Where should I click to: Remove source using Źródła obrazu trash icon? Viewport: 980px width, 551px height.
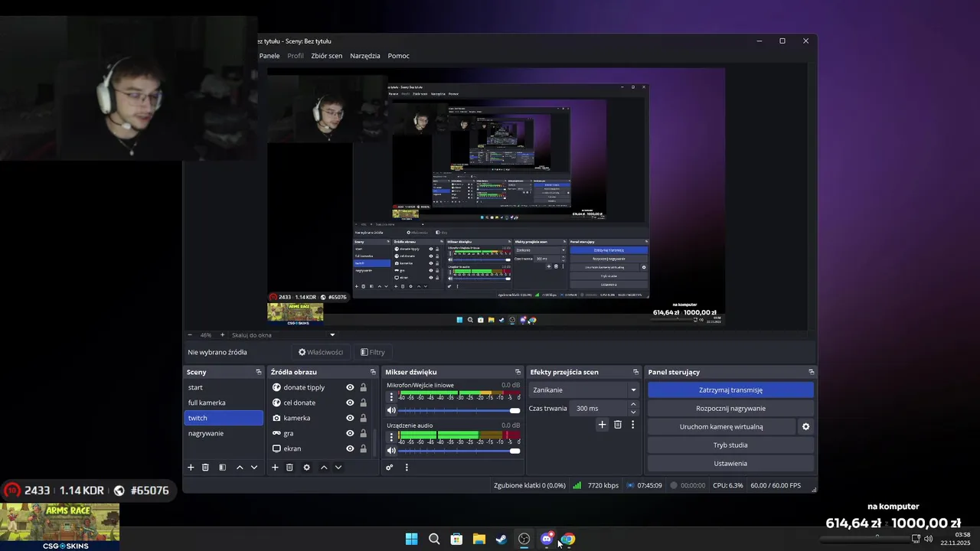pyautogui.click(x=289, y=468)
